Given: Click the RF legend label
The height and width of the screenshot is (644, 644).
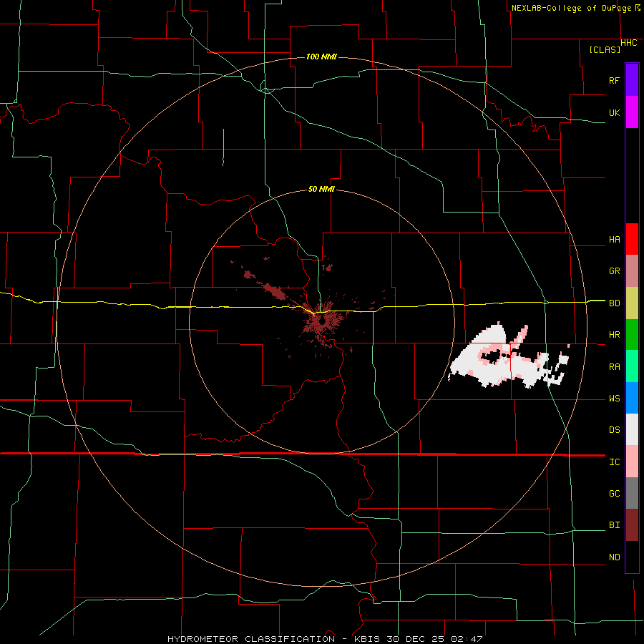Looking at the screenshot, I should pyautogui.click(x=614, y=80).
